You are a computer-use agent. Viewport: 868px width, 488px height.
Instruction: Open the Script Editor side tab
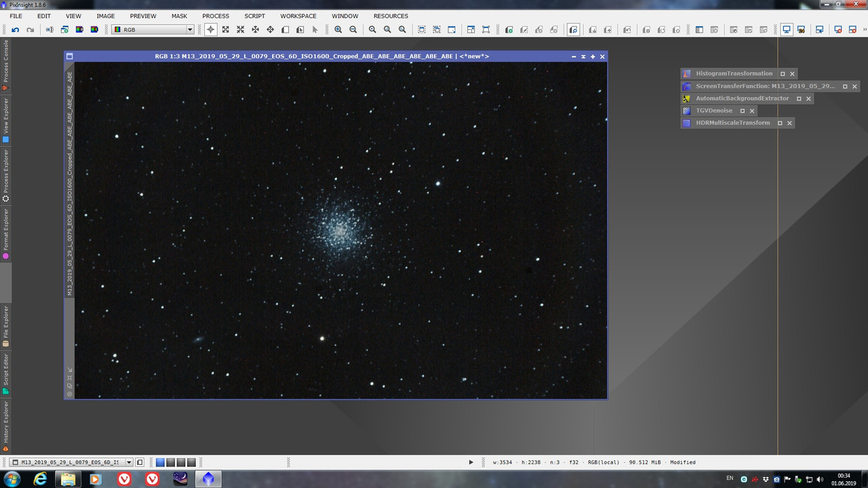(x=5, y=374)
